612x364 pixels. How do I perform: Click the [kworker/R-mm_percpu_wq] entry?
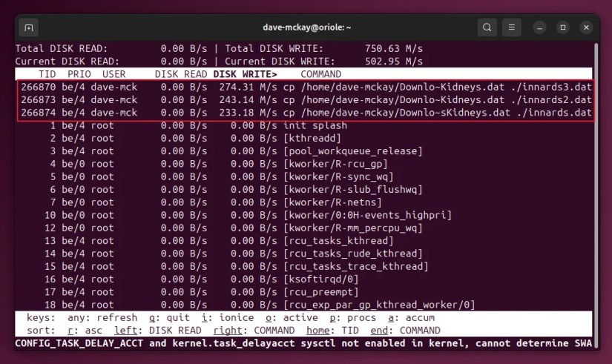click(x=353, y=228)
